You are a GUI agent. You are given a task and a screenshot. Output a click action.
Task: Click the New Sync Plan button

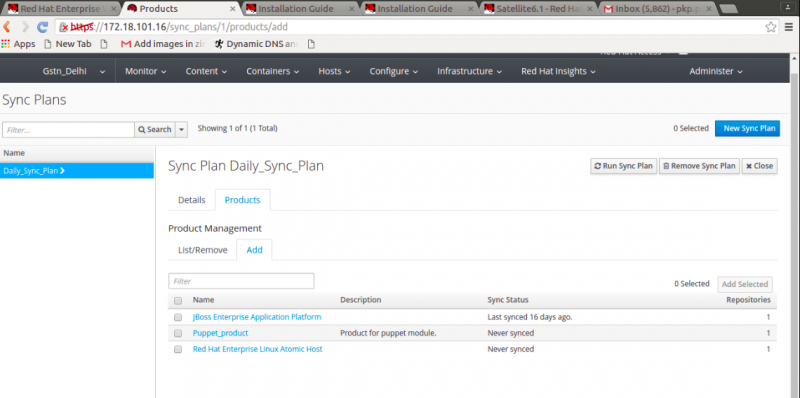[747, 129]
